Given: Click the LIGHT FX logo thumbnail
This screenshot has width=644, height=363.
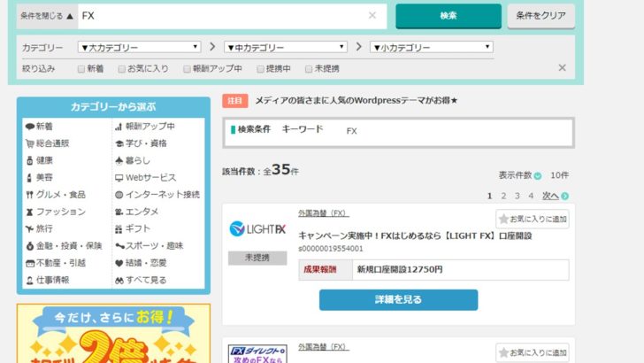Looking at the screenshot, I should pyautogui.click(x=257, y=228).
